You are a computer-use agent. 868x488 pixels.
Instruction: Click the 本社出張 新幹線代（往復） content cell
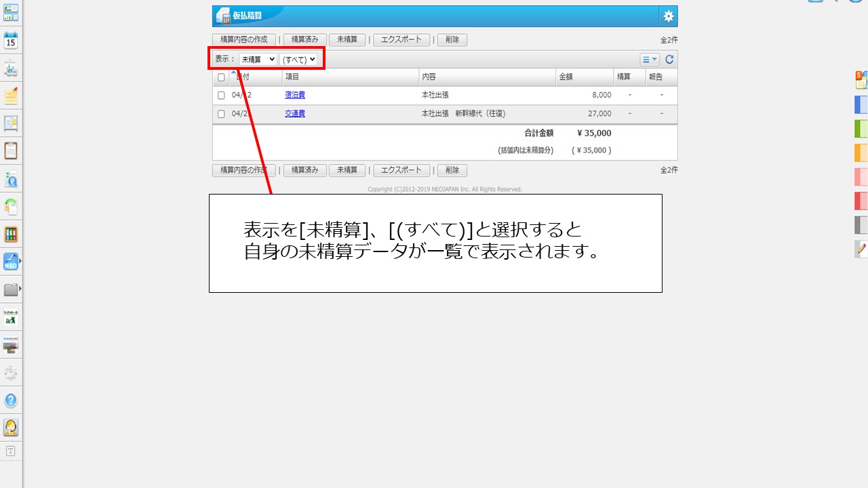[x=463, y=114]
